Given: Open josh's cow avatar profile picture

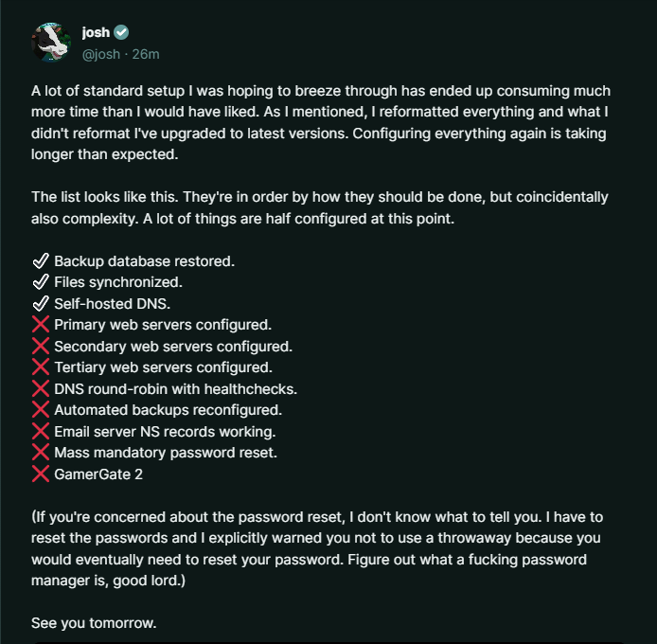Looking at the screenshot, I should 51,43.
